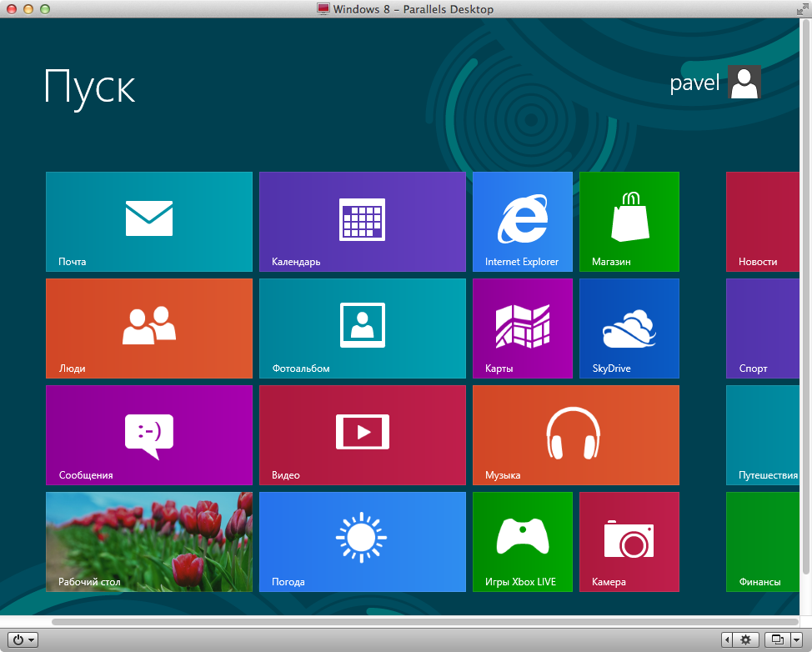The height and width of the screenshot is (652, 812).
Task: Open the Люди people tile
Action: (149, 329)
